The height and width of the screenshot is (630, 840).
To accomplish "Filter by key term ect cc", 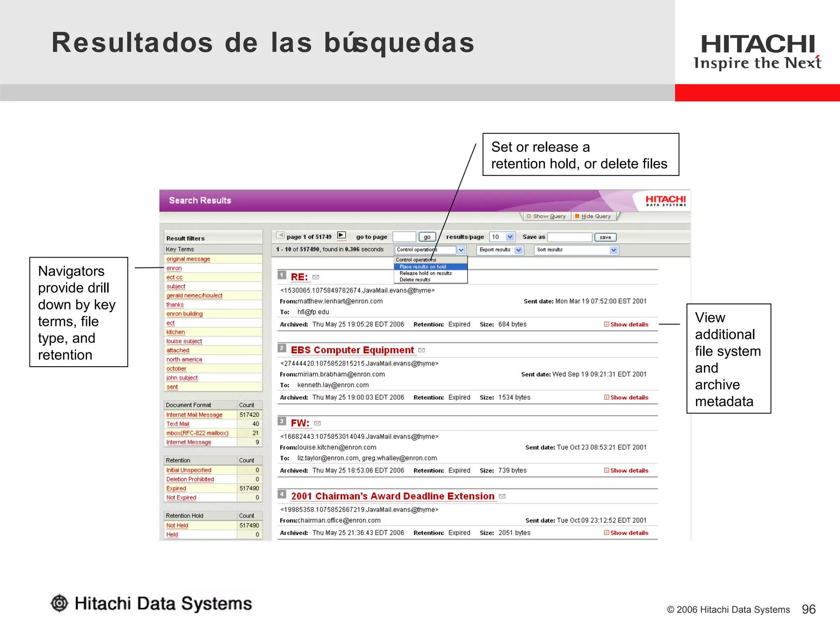I will [x=174, y=277].
